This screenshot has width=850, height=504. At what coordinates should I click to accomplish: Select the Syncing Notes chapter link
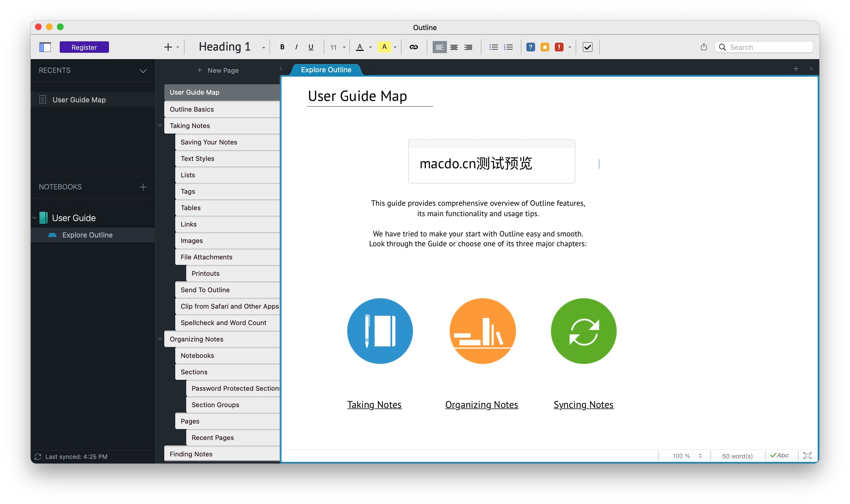[583, 404]
